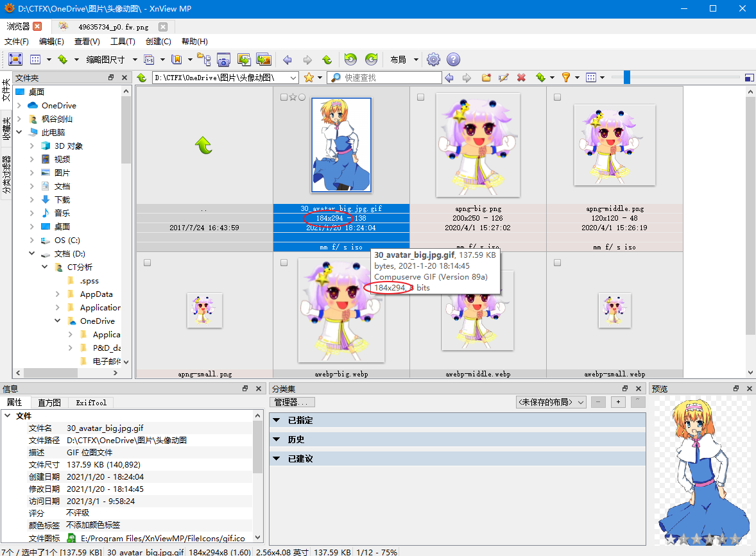Tick the checkbox on apng-big.png thumbnail
Viewport: 756px width, 556px height.
tap(420, 97)
